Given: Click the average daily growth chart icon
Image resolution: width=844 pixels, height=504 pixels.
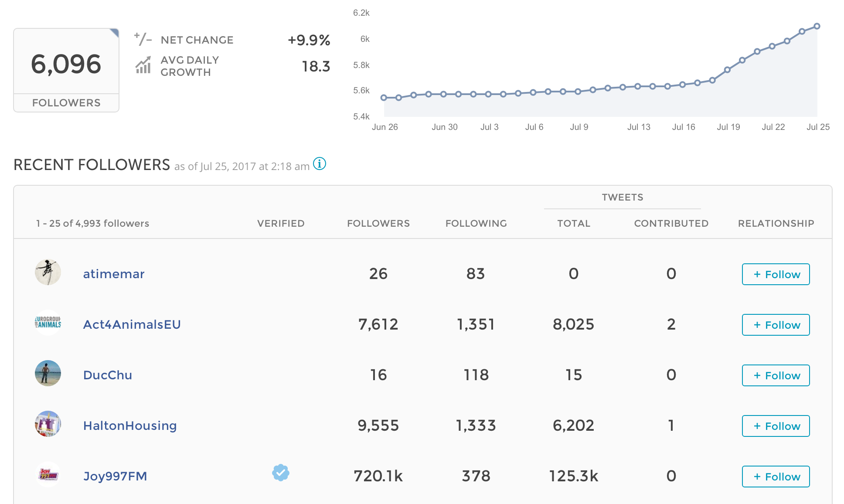Looking at the screenshot, I should point(143,65).
